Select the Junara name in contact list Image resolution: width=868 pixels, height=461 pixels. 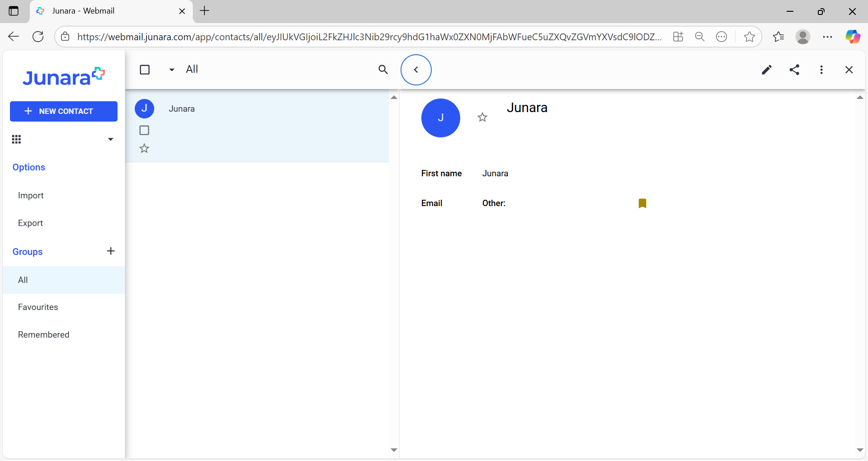182,109
